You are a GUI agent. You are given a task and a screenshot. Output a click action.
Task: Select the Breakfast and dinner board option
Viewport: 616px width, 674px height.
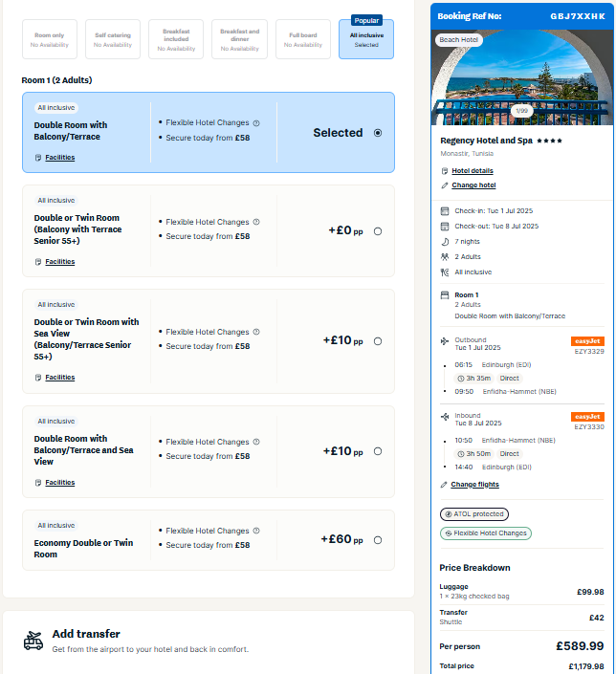click(x=239, y=39)
